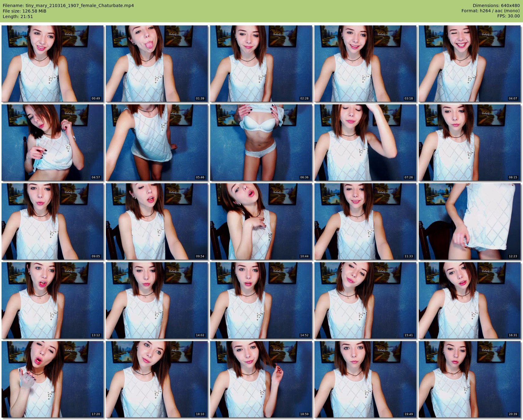Open the frame timestamped 15:41

[x=365, y=300]
